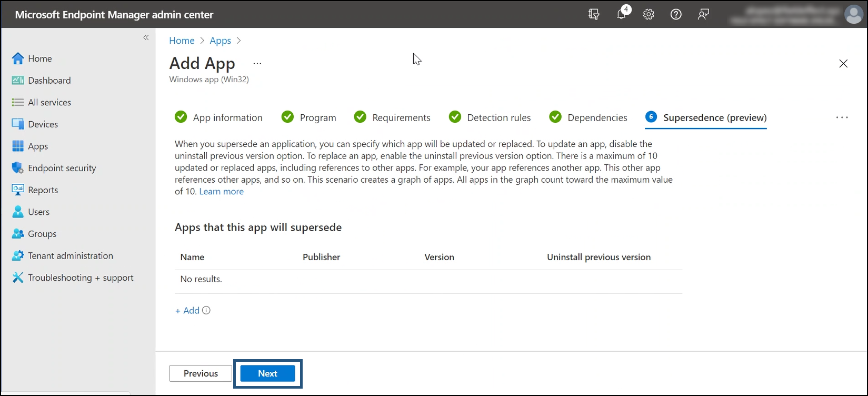Screen dimensions: 868x396
Task: Click the Uninstall previous version column header
Action: pyautogui.click(x=598, y=257)
